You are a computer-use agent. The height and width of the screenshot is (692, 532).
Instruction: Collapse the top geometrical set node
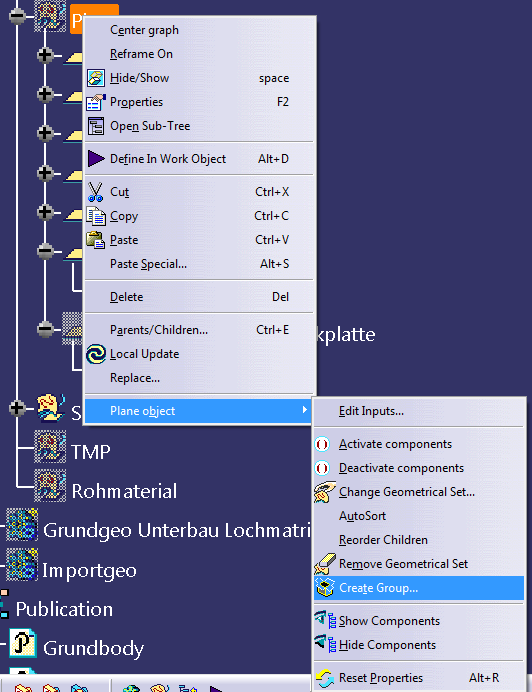click(17, 16)
